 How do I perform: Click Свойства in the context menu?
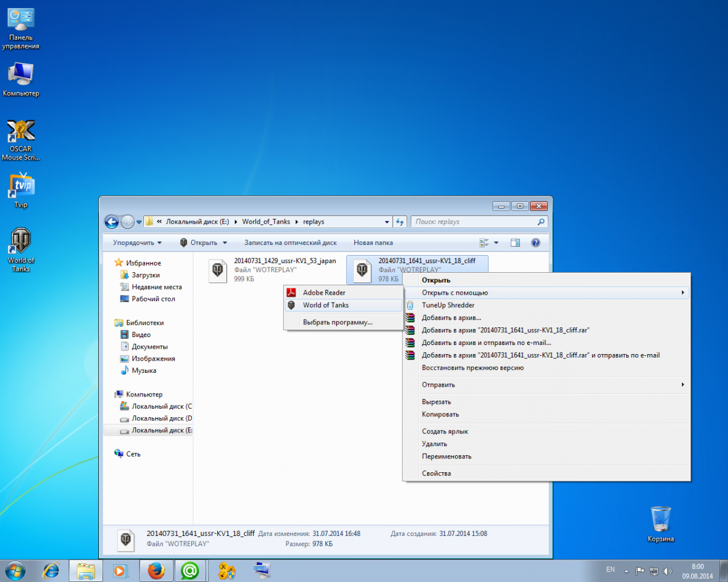click(x=436, y=473)
